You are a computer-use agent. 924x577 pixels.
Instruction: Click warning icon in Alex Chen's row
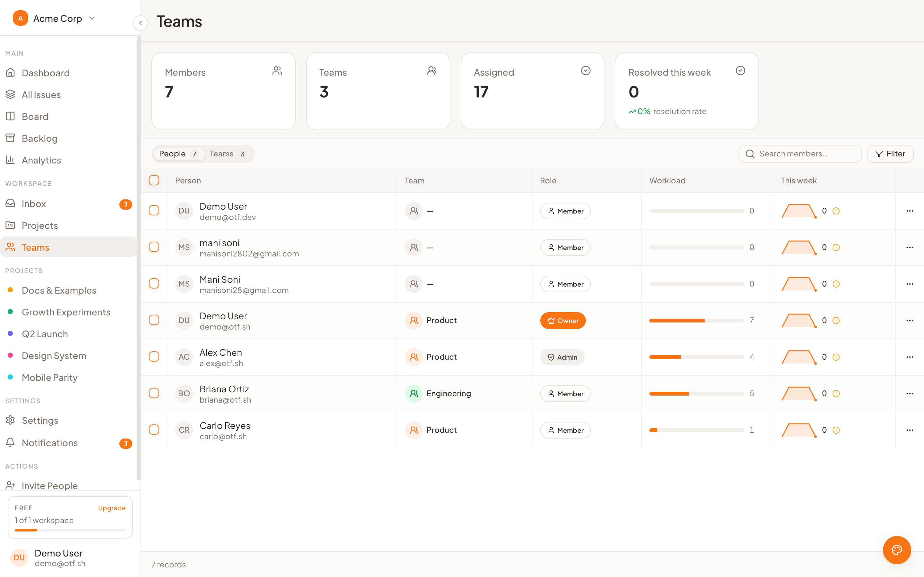pyautogui.click(x=836, y=357)
